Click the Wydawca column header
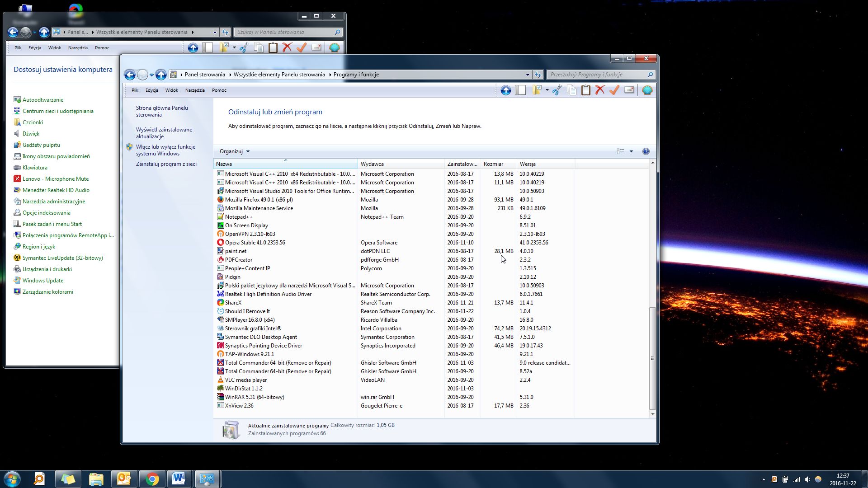 click(x=401, y=164)
